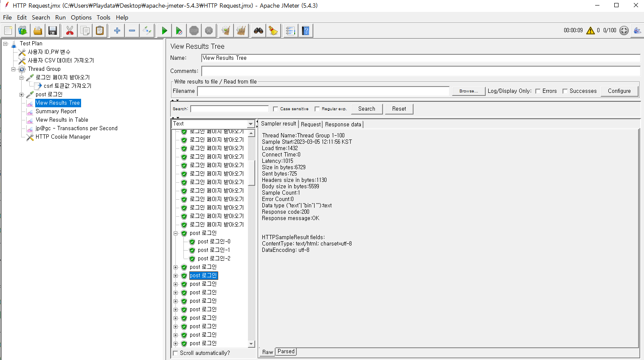This screenshot has height=360, width=644.
Task: Click the Paste clipboard icon
Action: click(x=100, y=31)
